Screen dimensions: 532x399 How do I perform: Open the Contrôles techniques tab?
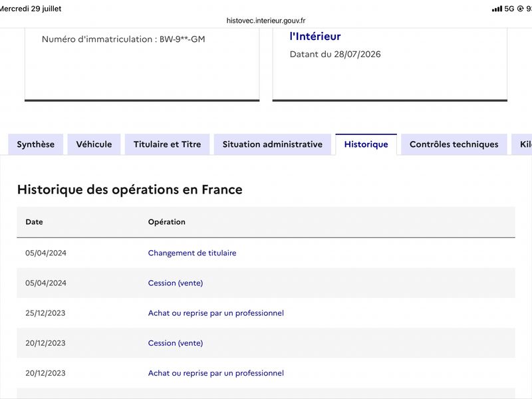point(454,144)
